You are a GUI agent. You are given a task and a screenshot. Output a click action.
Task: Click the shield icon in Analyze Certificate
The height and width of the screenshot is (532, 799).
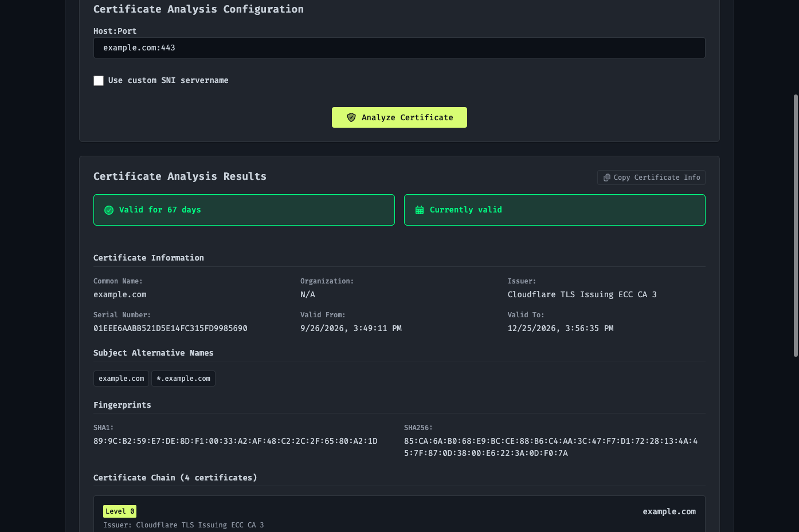[x=351, y=117]
